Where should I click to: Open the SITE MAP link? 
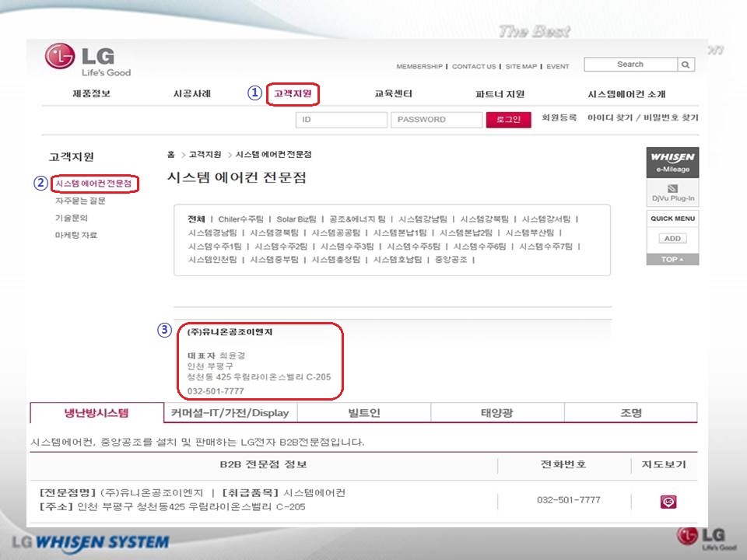click(521, 67)
